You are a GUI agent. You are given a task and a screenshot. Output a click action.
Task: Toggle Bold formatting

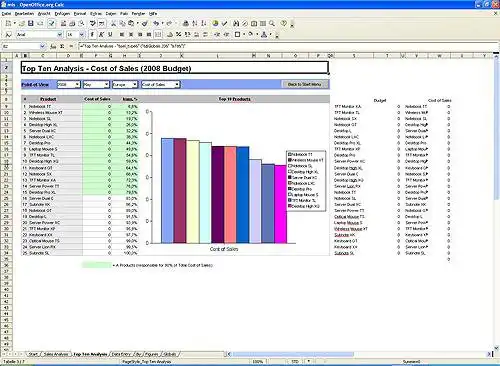[x=92, y=34]
